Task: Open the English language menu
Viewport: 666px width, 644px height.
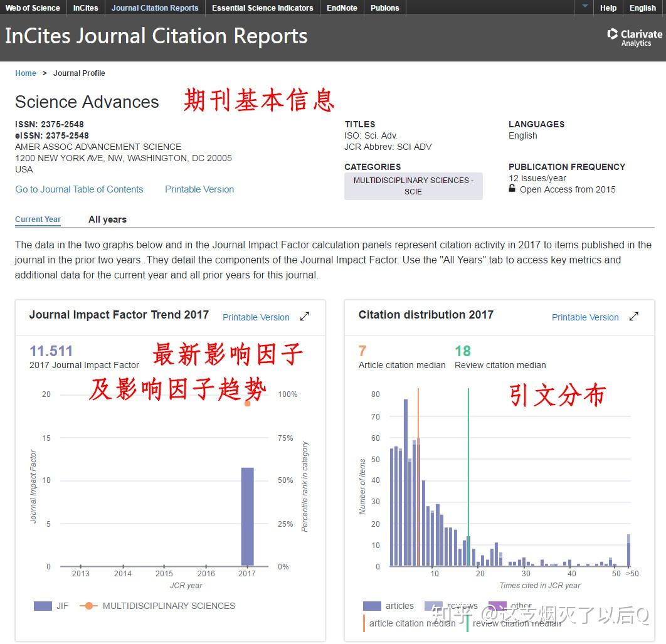Action: tap(642, 8)
